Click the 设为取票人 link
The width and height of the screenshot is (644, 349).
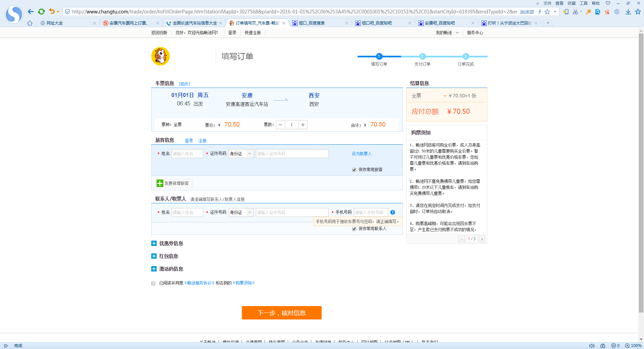click(362, 154)
